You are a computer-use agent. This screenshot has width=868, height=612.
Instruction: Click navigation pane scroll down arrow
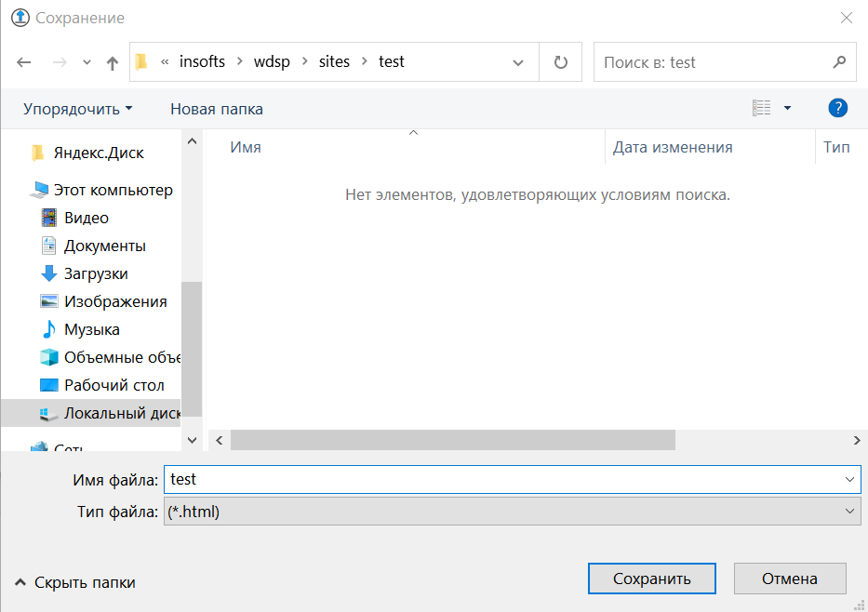[192, 441]
